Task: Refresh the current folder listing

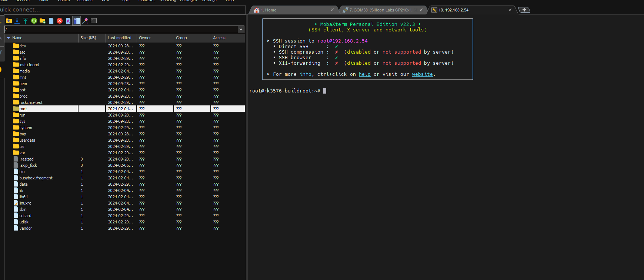Action: (34, 21)
